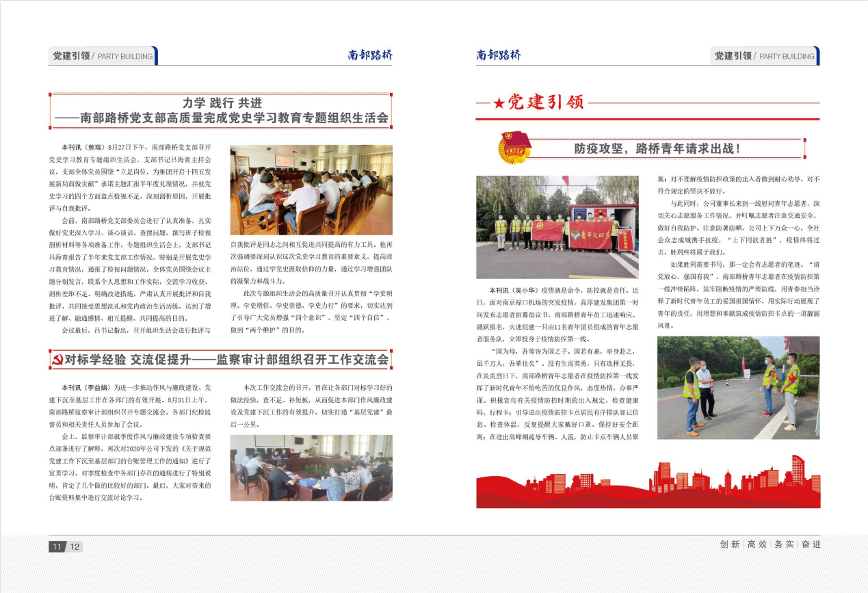
Task: Click the paragraph starting 本次工作交流会的召开
Action: click(x=311, y=406)
